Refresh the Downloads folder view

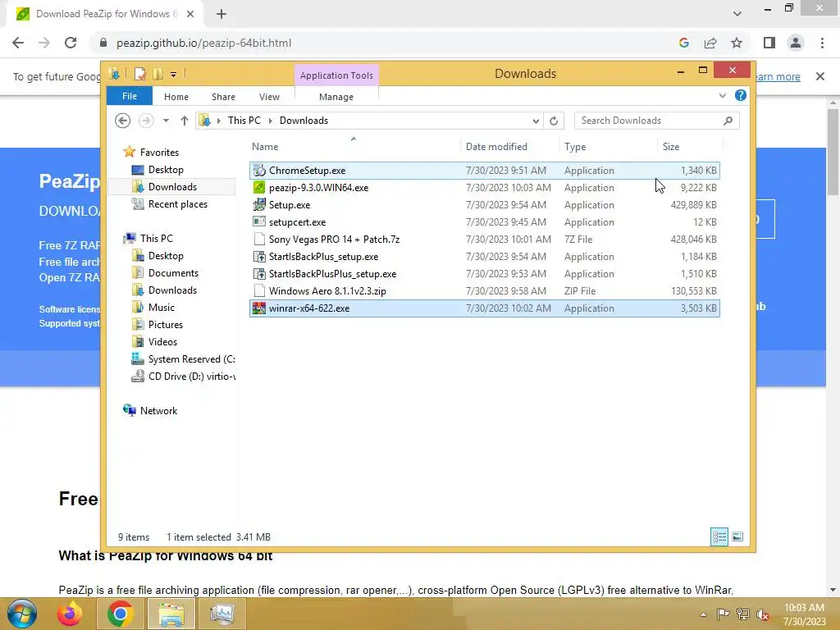tap(554, 121)
